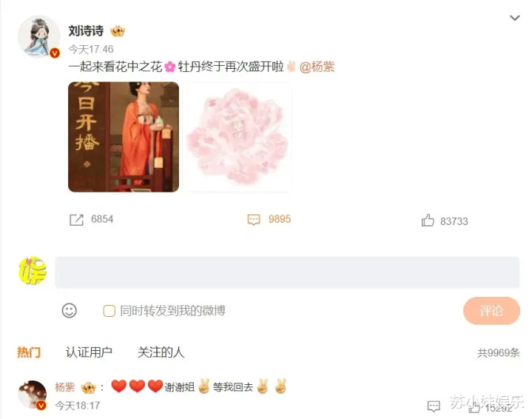This screenshot has width=532, height=419.
Task: Click the crown badge next to 刘诗诗
Action: click(118, 31)
